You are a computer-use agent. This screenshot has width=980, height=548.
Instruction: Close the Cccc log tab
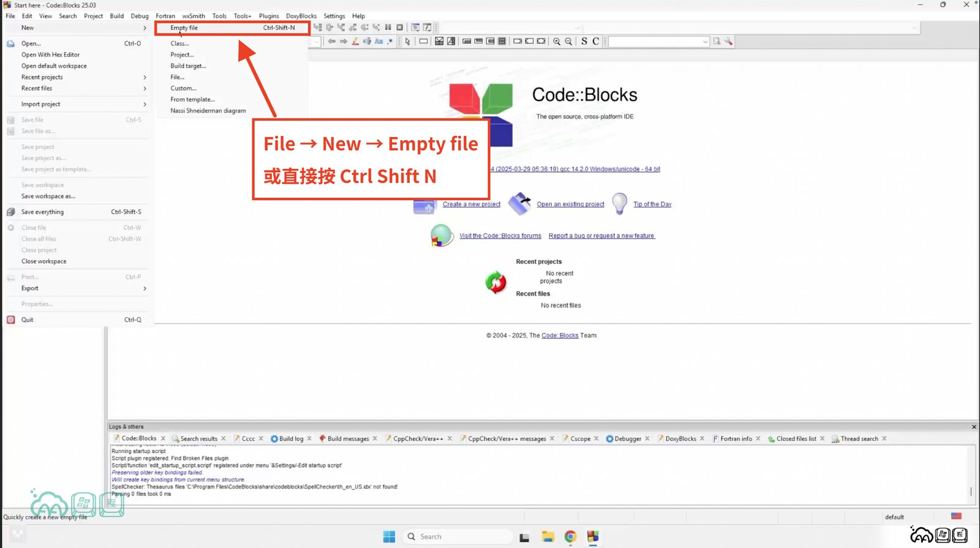click(261, 438)
